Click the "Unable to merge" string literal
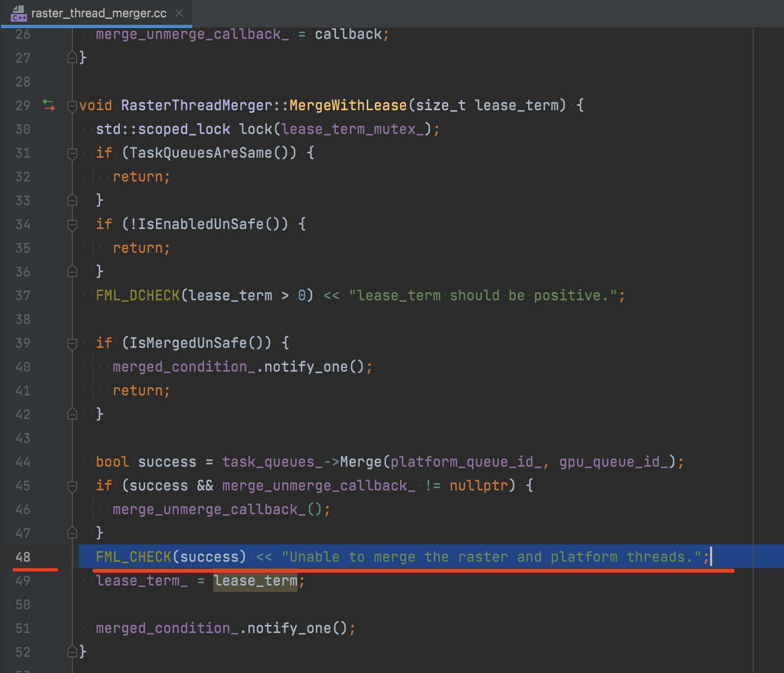784x673 pixels. [x=492, y=557]
